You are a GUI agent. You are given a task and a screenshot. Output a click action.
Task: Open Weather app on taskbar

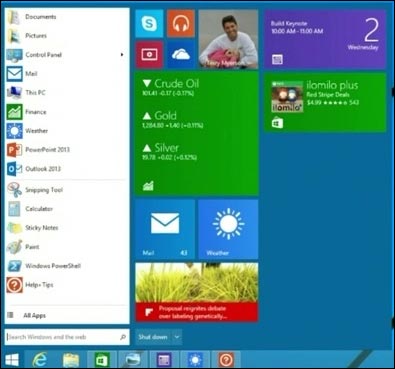tap(195, 360)
